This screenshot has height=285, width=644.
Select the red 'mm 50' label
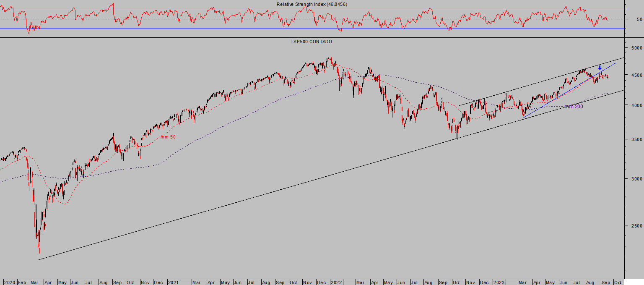pos(168,137)
